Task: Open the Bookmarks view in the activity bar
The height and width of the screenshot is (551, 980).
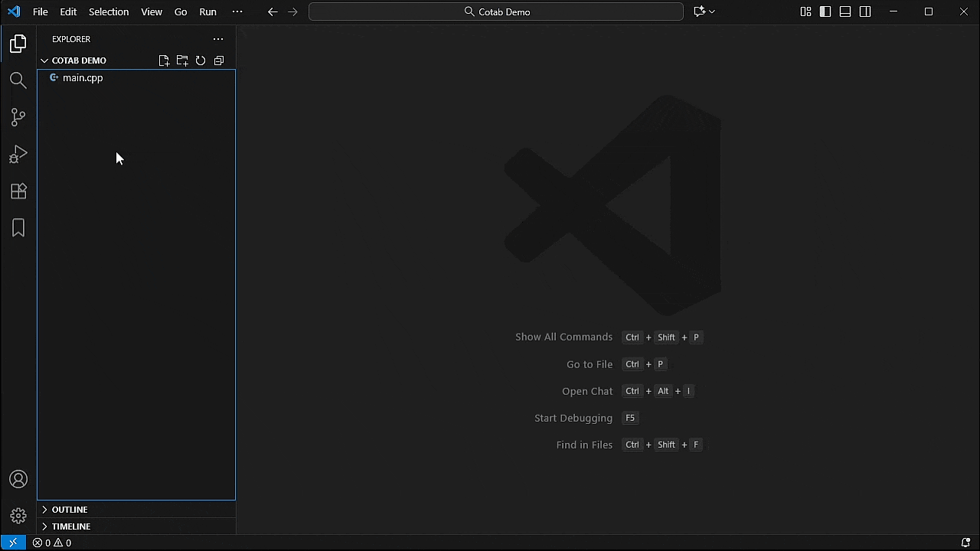Action: 18,227
